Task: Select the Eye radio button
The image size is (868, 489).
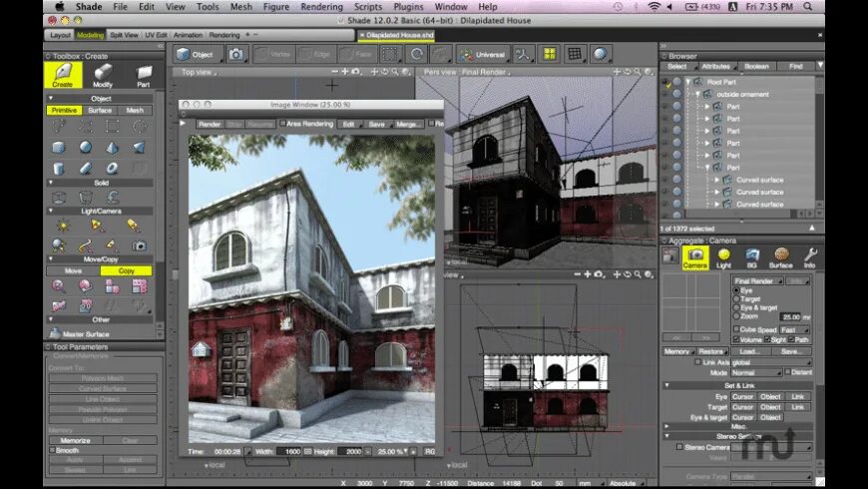Action: [x=736, y=290]
